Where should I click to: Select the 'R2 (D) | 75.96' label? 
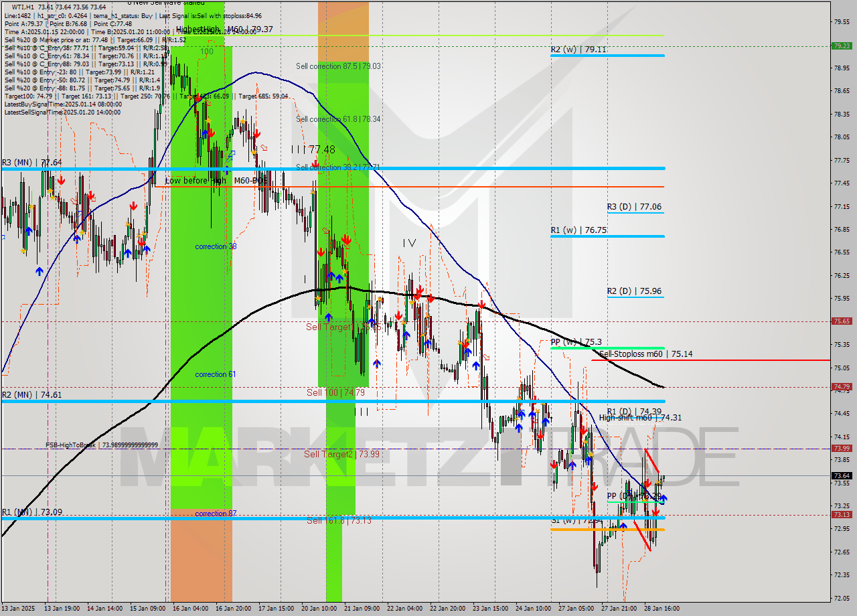[x=634, y=291]
